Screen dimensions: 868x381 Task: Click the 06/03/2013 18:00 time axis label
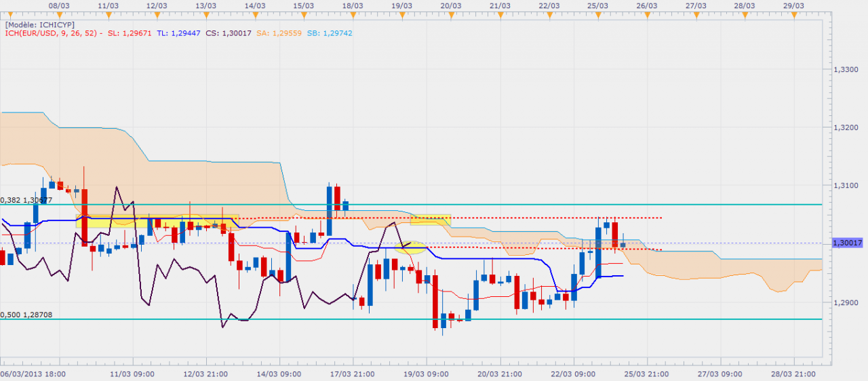(x=33, y=374)
